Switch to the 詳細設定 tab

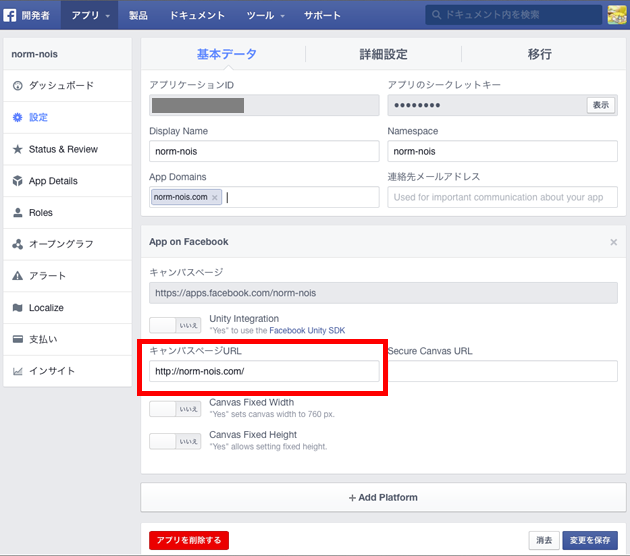(x=383, y=55)
